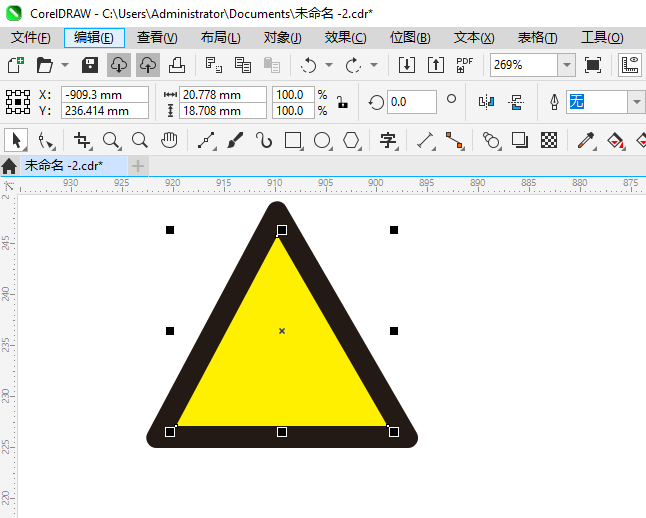Click the cloud download icon
646x518 pixels.
(x=119, y=65)
